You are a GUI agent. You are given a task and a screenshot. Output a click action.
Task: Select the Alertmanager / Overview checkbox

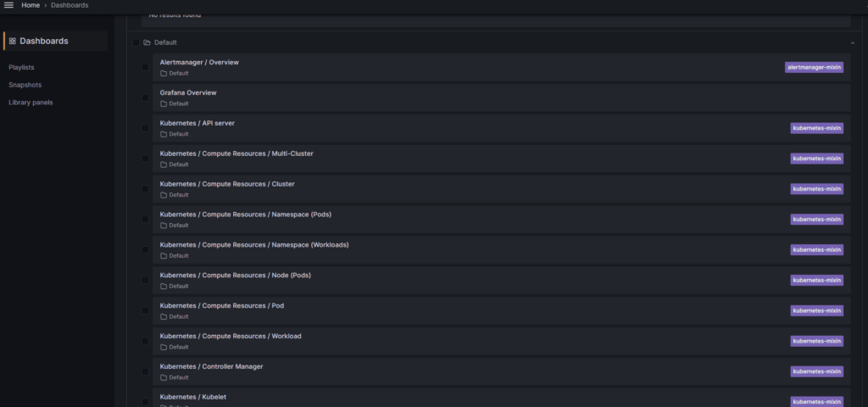tap(145, 68)
